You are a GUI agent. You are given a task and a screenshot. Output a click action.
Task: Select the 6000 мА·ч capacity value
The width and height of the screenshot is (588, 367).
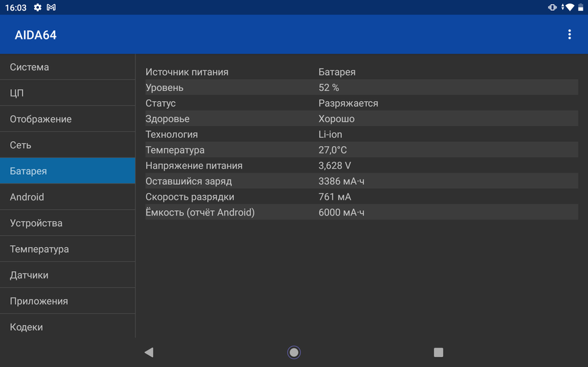[x=341, y=212]
